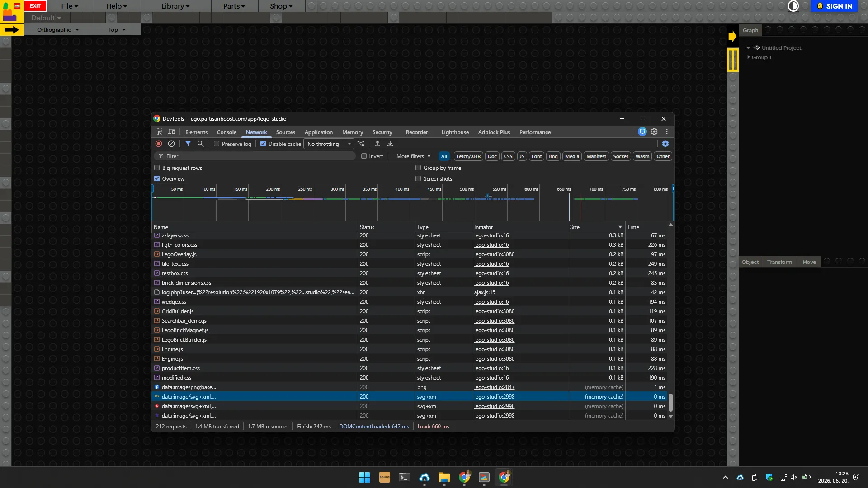Screen dimensions: 868x488
Task: Click the import HAR file upload icon
Action: (377, 144)
